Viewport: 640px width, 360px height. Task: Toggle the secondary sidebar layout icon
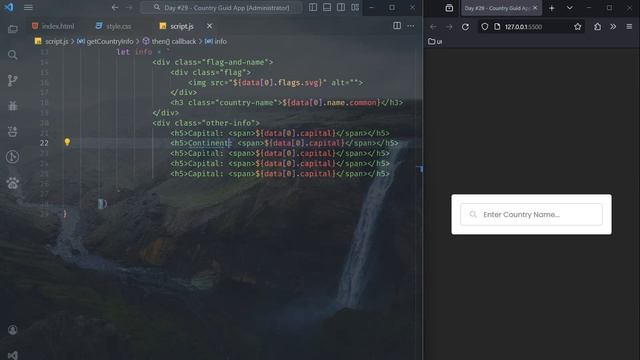(341, 8)
